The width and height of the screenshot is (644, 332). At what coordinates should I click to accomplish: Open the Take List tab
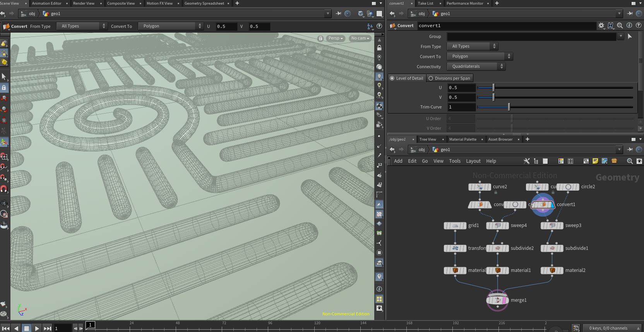pyautogui.click(x=425, y=3)
